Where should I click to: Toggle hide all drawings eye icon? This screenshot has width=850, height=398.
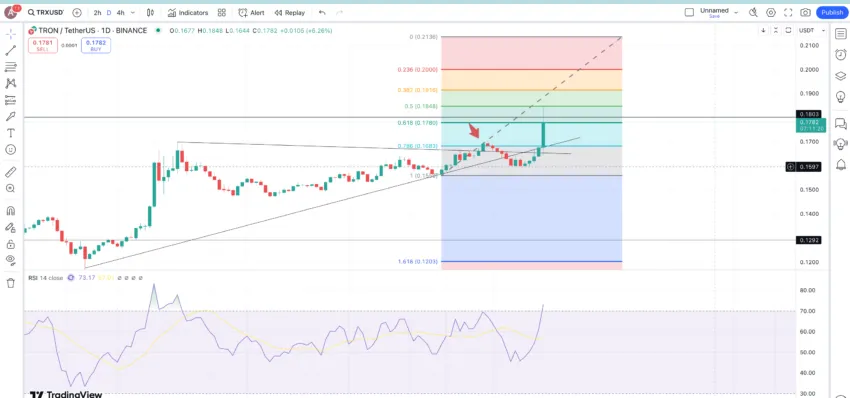[10, 260]
